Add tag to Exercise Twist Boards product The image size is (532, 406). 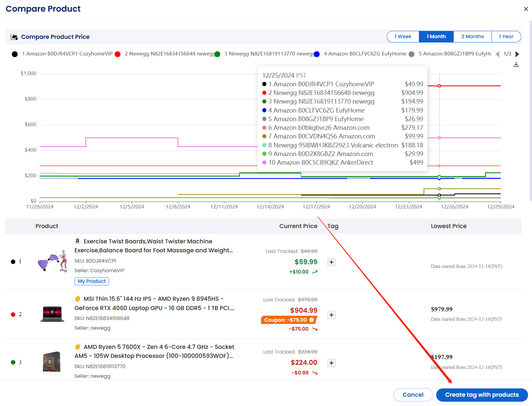(x=331, y=262)
